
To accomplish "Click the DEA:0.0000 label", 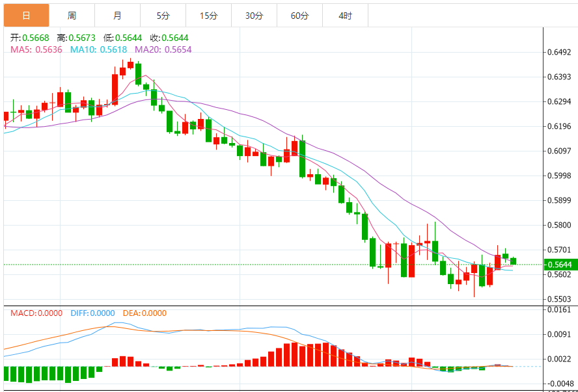I will pos(144,313).
